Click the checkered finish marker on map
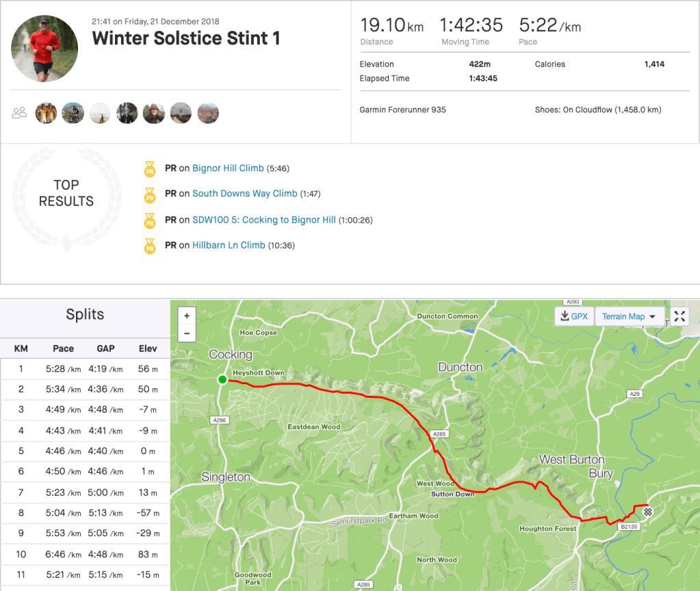700x591 pixels. click(x=648, y=512)
